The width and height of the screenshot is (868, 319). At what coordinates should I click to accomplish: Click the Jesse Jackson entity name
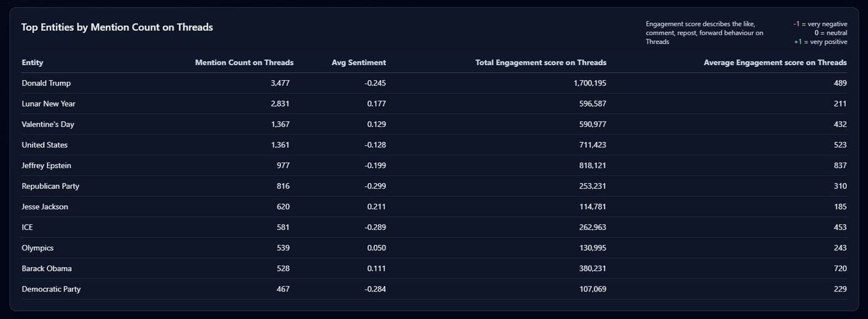(45, 207)
